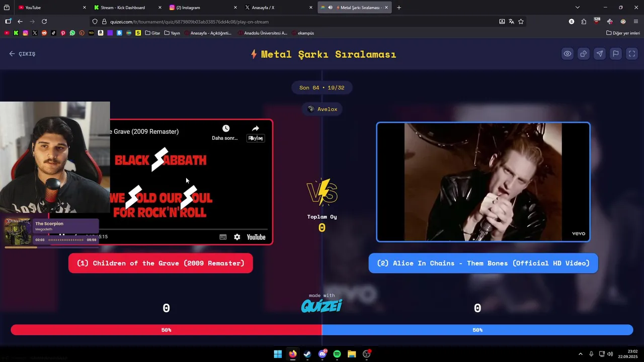
Task: Reload the page
Action: click(x=44, y=22)
